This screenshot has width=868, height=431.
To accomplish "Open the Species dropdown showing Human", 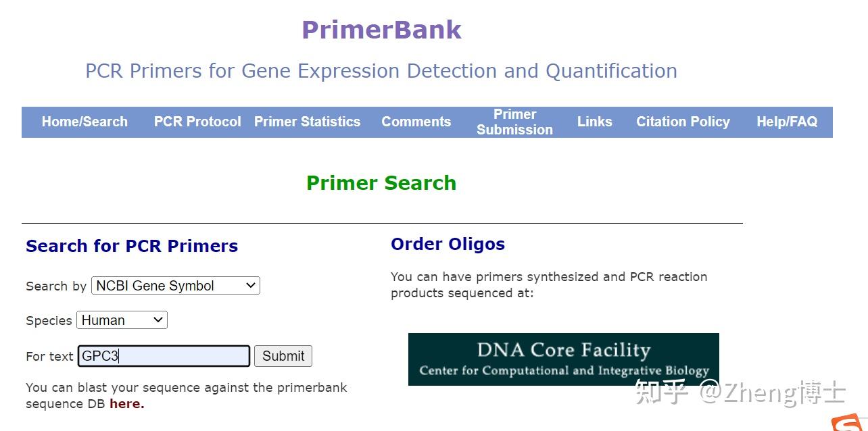I will [122, 320].
